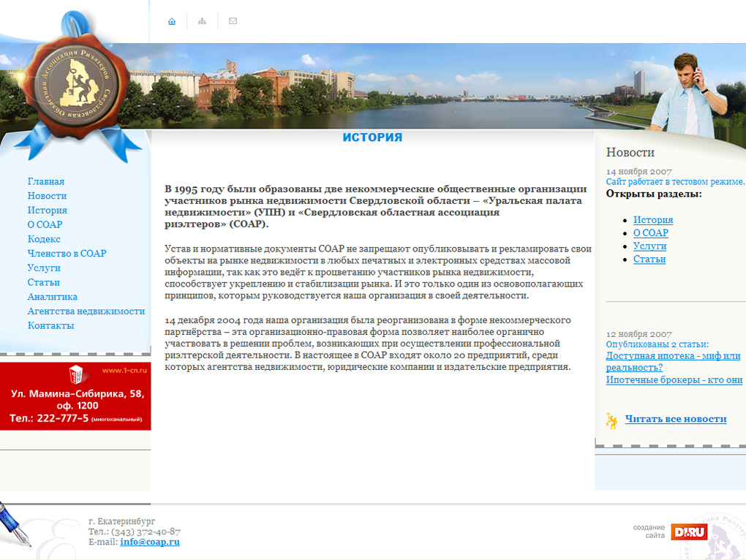Open Членство в СОАР menu item
Image resolution: width=746 pixels, height=560 pixels.
pos(67,254)
